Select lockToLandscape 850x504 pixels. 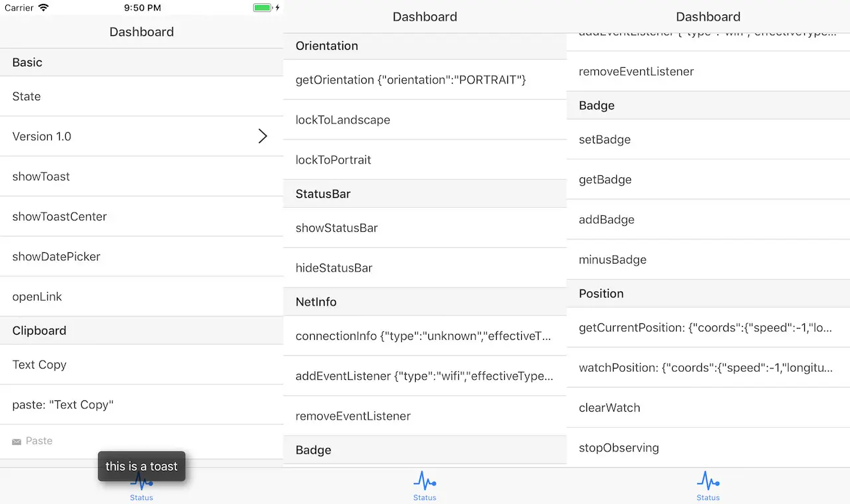click(x=425, y=120)
